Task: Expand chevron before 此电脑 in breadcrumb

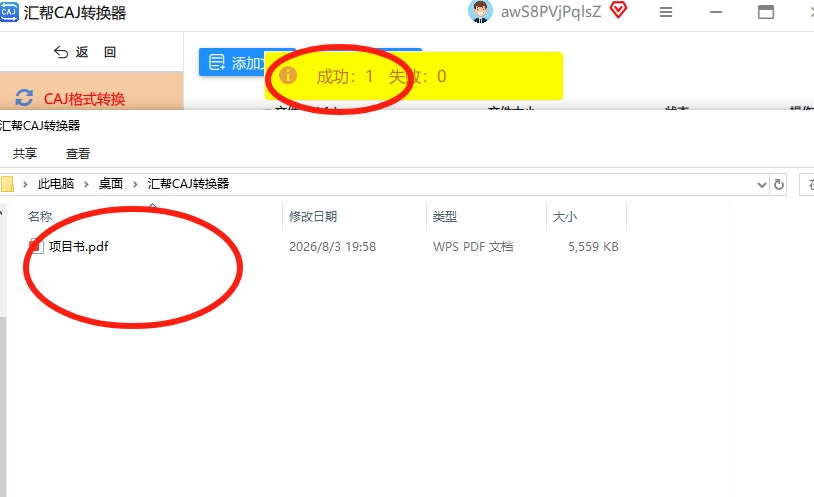Action: click(x=25, y=184)
